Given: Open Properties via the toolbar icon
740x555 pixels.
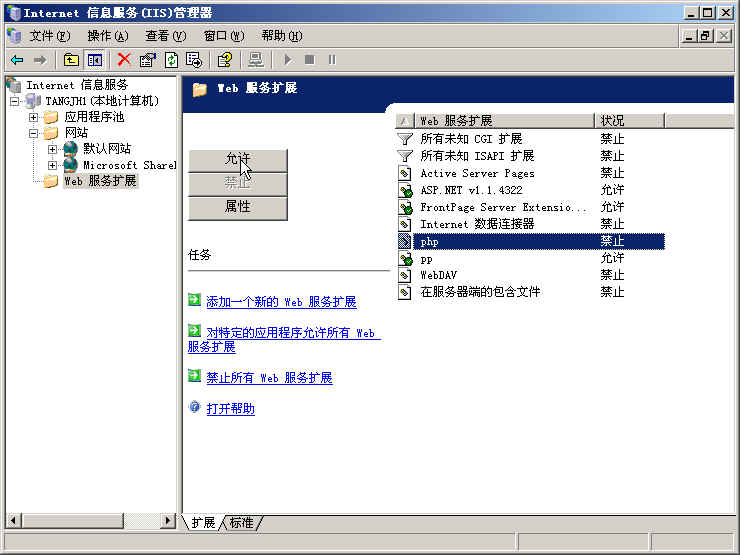Looking at the screenshot, I should pyautogui.click(x=148, y=60).
